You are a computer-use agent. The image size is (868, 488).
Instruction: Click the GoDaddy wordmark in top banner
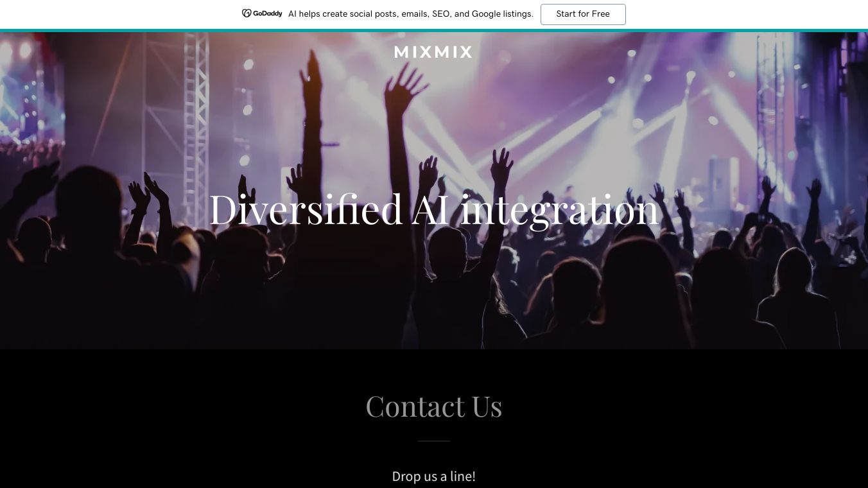[267, 13]
